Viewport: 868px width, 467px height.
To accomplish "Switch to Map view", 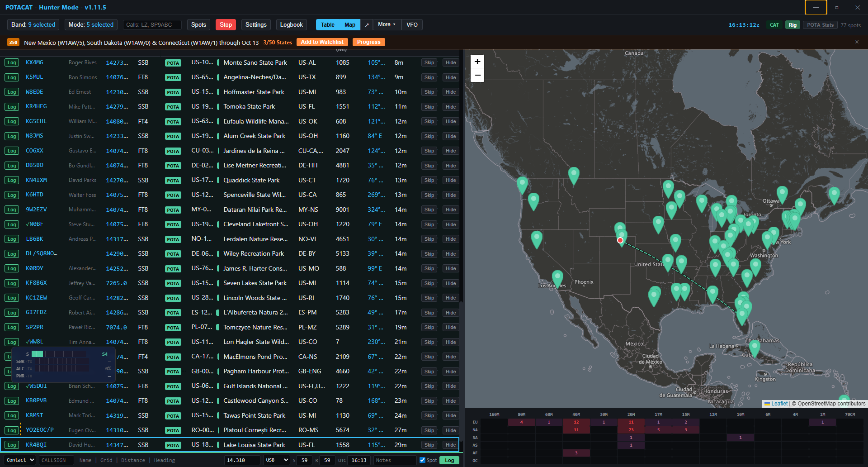I will (350, 25).
